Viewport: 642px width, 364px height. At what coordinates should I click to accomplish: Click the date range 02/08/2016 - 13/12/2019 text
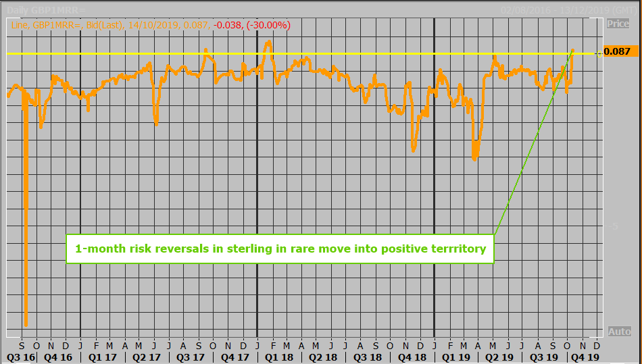point(569,10)
